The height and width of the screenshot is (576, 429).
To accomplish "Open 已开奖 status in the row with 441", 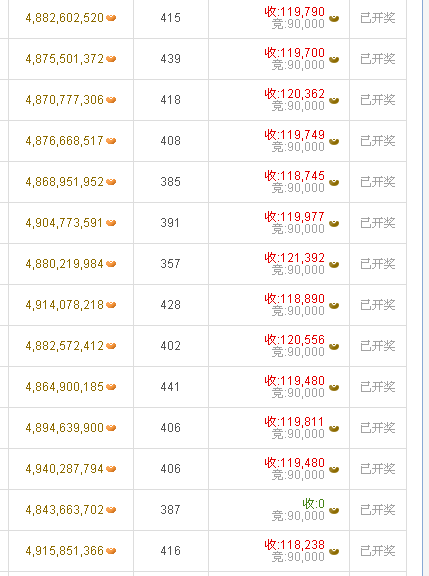I will (x=378, y=387).
